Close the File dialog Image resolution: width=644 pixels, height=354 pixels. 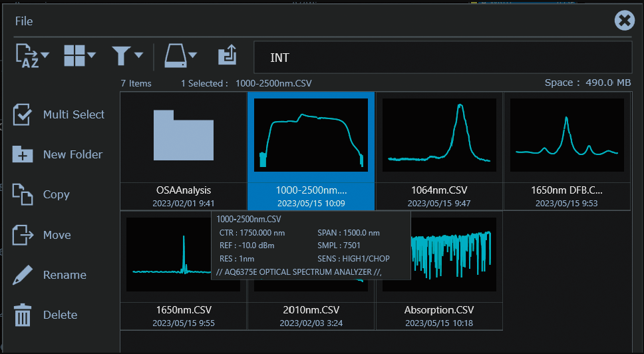coord(624,21)
